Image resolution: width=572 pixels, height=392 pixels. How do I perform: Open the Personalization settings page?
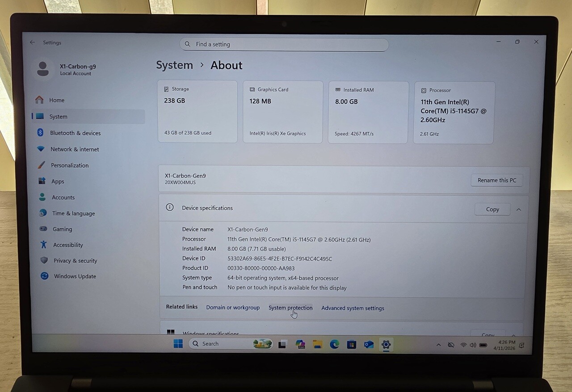(69, 165)
